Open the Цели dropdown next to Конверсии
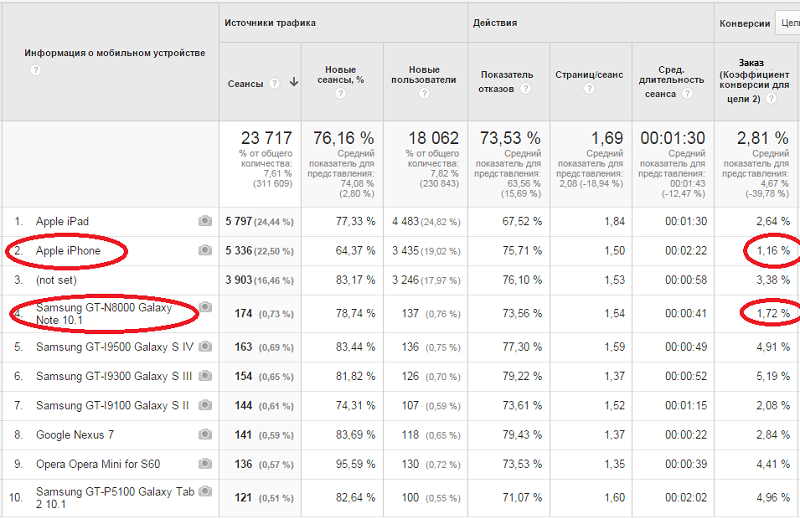Screen dimensions: 800x519 click(x=788, y=23)
